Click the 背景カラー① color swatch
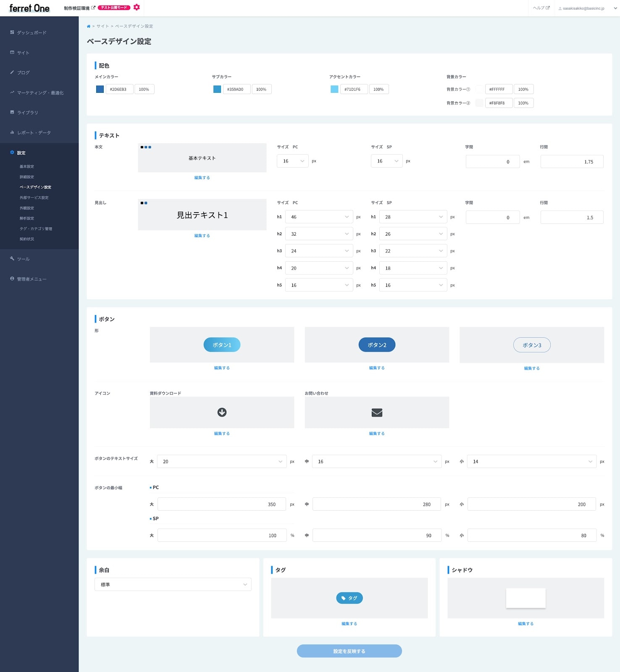Screen dimensions: 620x672 point(479,89)
